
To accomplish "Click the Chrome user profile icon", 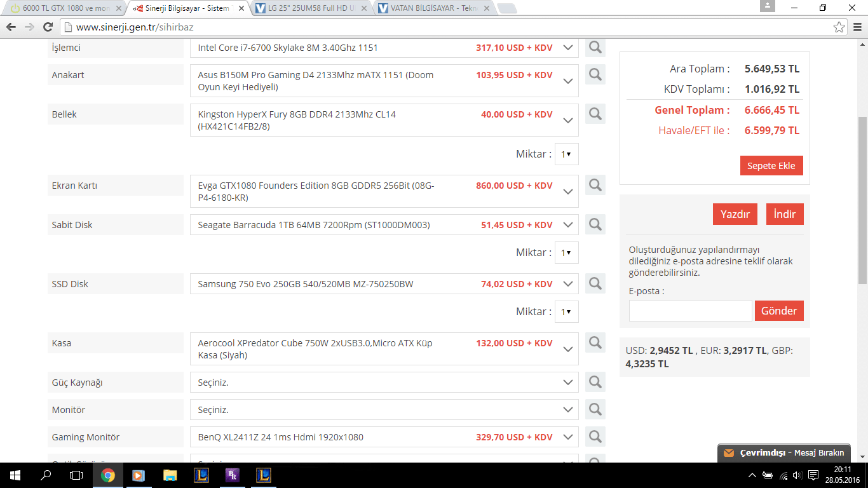I will point(768,6).
